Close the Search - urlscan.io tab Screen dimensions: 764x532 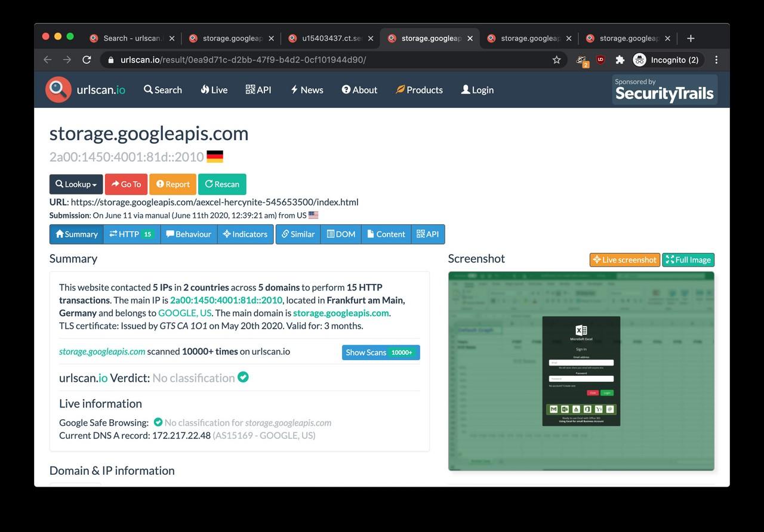pyautogui.click(x=172, y=38)
